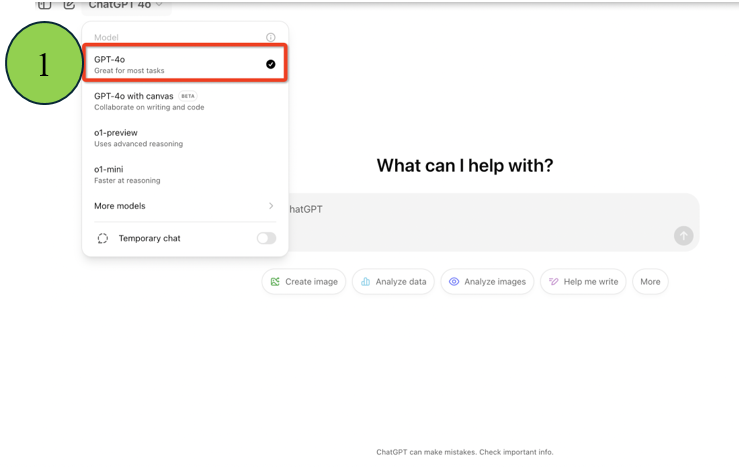Click the Help me write suggestion

[583, 282]
